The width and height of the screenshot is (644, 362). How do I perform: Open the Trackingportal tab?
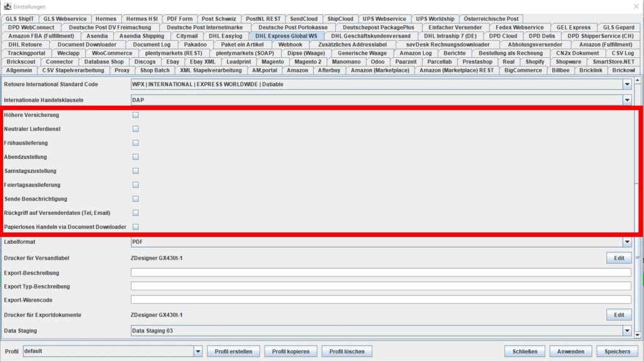pyautogui.click(x=26, y=53)
